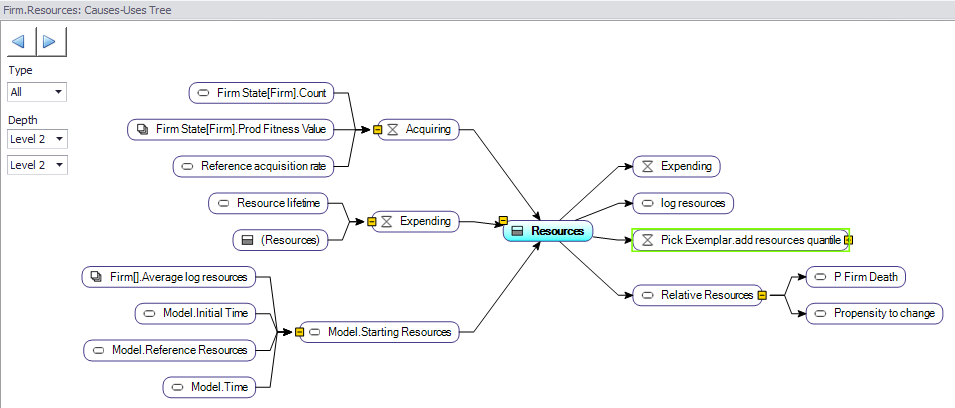Select the log resources node
Viewport: 955px width, 408px height.
point(684,203)
